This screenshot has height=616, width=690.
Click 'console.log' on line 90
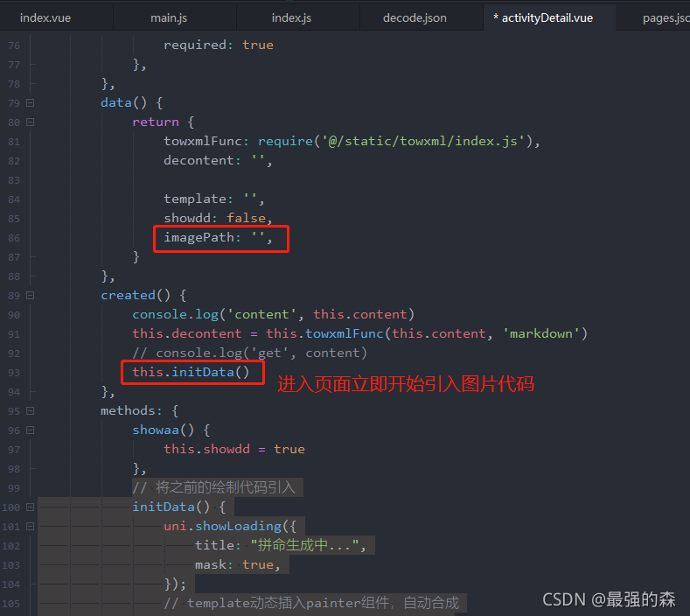click(175, 314)
